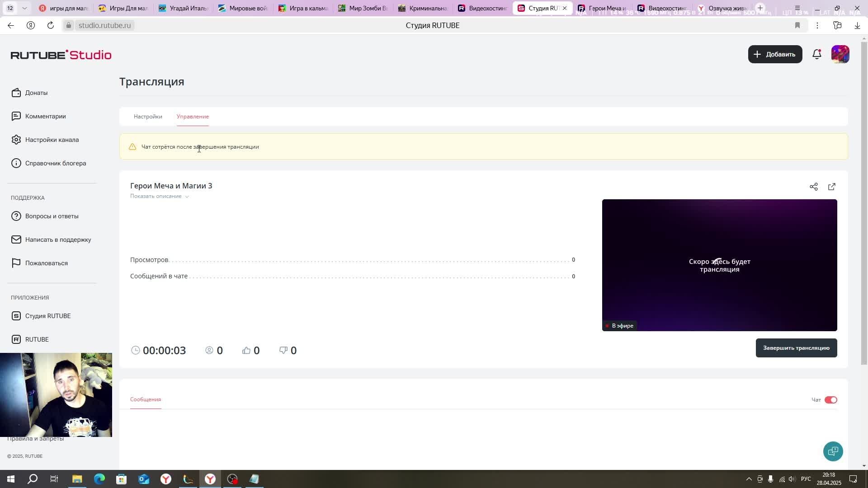
Task: Open the browser tab list dropdown arrow
Action: [x=24, y=8]
